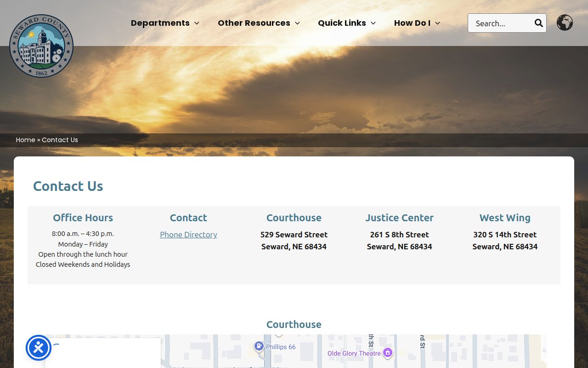Expand the How Do I menu

pyautogui.click(x=417, y=23)
